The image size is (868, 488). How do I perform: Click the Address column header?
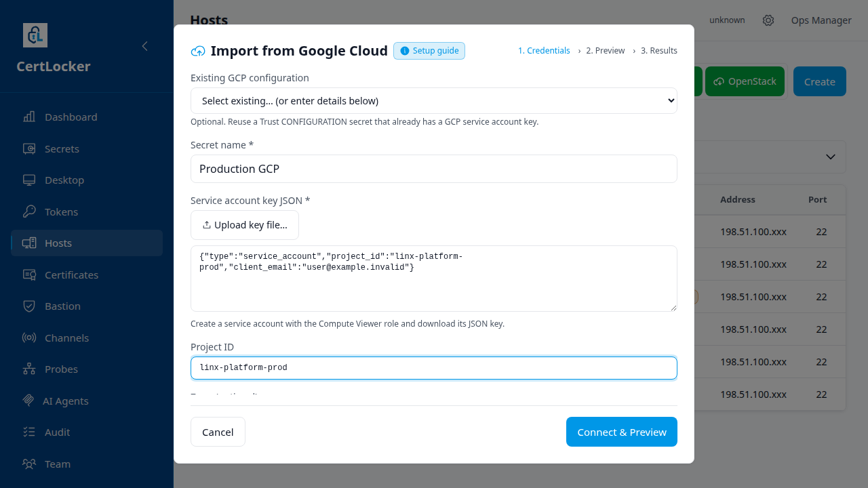pyautogui.click(x=738, y=199)
